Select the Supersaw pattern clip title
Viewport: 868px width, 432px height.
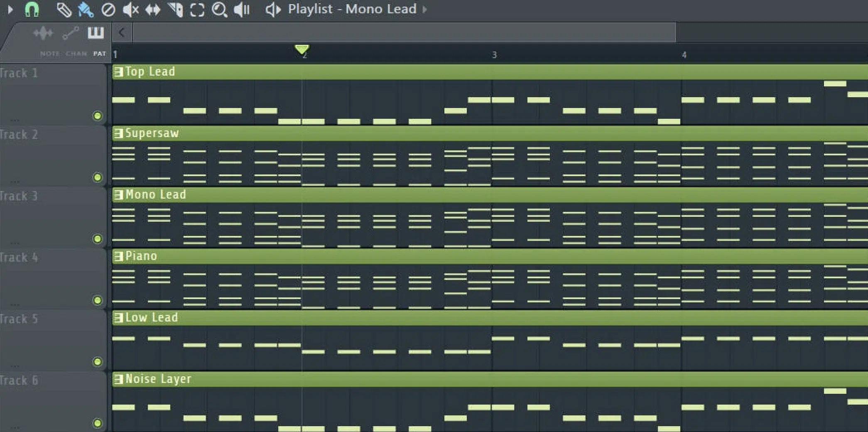coord(152,133)
